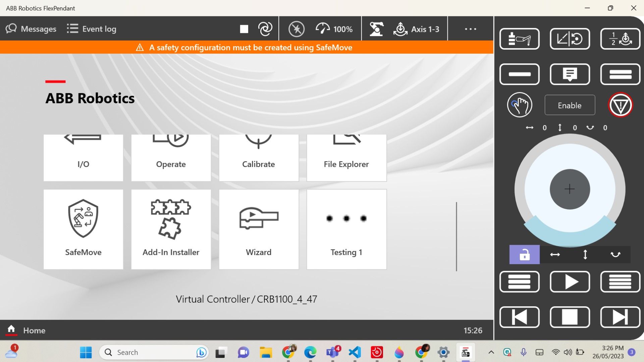Open the Axis 1-3 jog mode selector
Image resolution: width=644 pixels, height=362 pixels.
click(417, 29)
